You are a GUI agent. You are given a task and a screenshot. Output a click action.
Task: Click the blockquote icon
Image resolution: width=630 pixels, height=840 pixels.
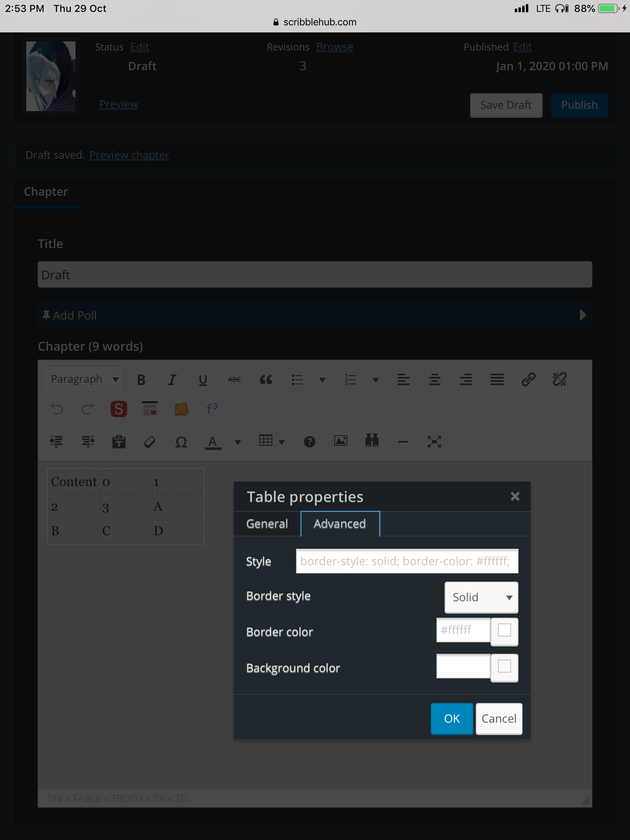coord(266,380)
